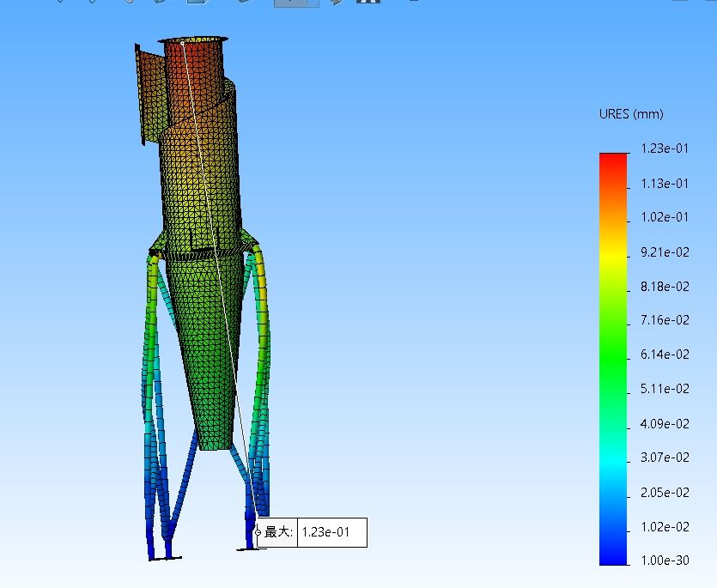This screenshot has height=588, width=717.
Task: Click the 9.21e-02 legend value
Action: coord(665,252)
